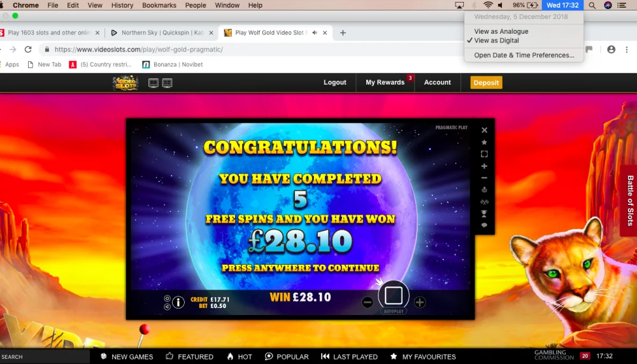Focus the Search games field
Image resolution: width=637 pixels, height=364 pixels.
click(x=45, y=357)
